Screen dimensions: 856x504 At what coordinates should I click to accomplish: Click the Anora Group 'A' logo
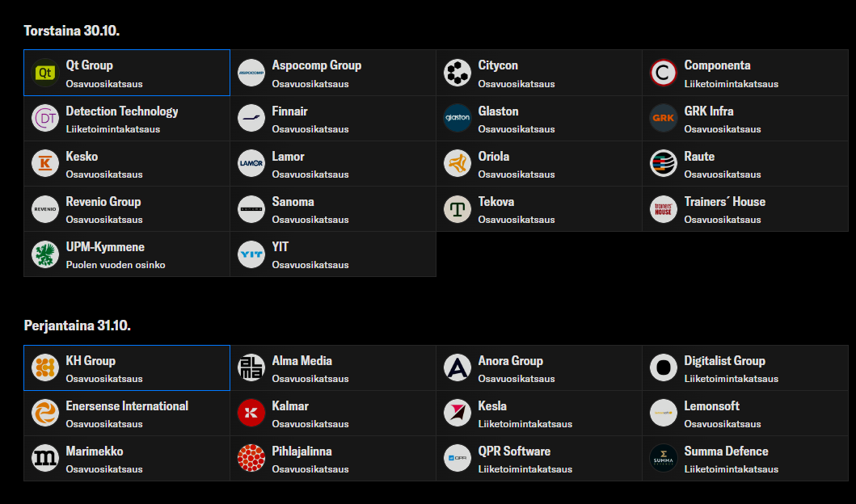458,367
